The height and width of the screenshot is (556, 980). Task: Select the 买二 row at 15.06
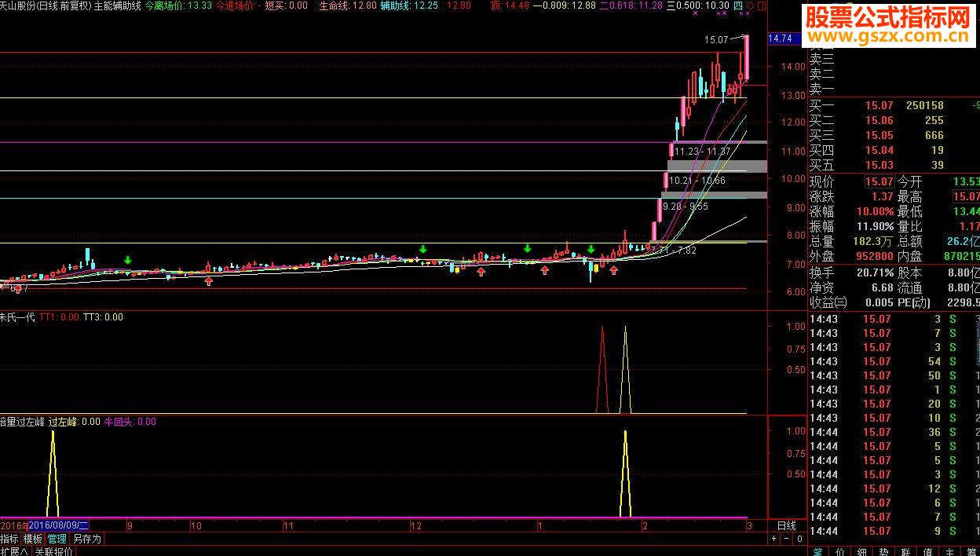tap(894, 120)
